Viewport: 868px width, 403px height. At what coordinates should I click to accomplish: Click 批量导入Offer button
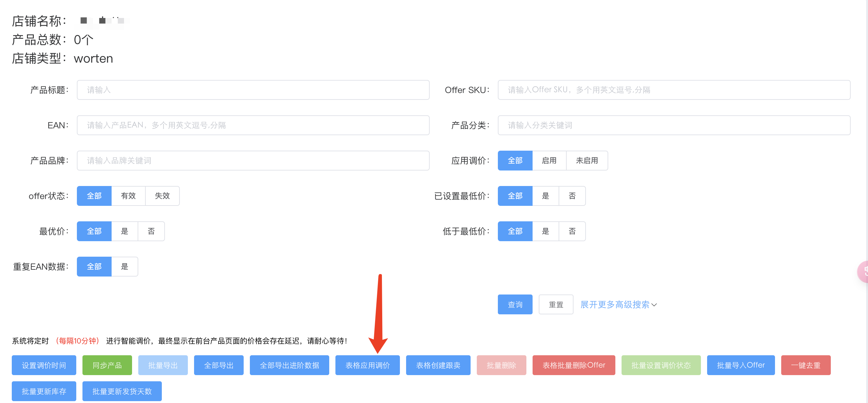point(741,365)
